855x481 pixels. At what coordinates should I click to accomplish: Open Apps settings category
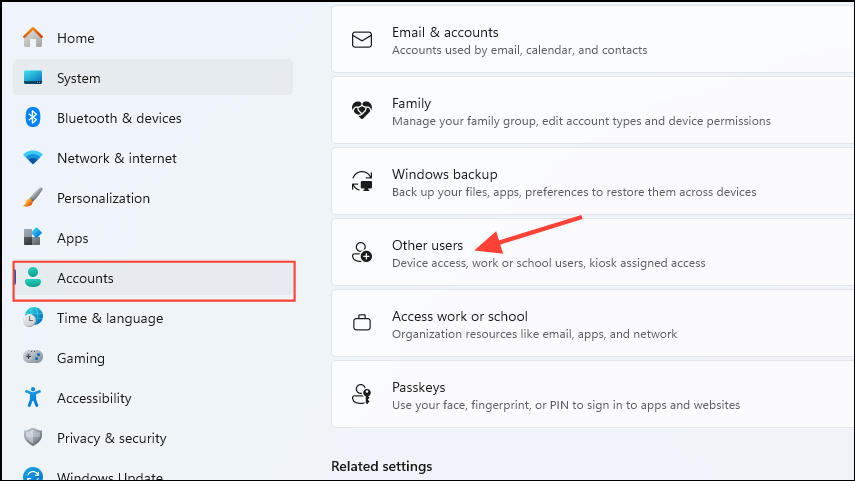pyautogui.click(x=153, y=238)
